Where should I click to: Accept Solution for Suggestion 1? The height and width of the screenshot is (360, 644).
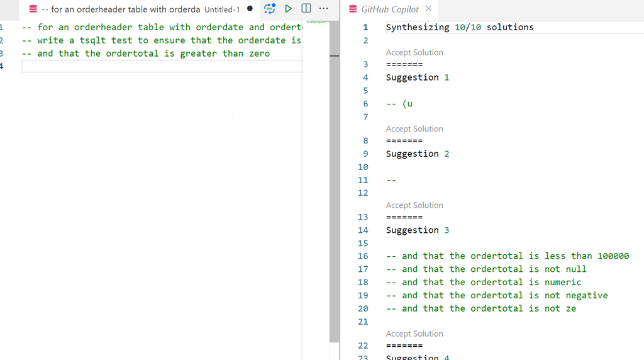coord(414,52)
